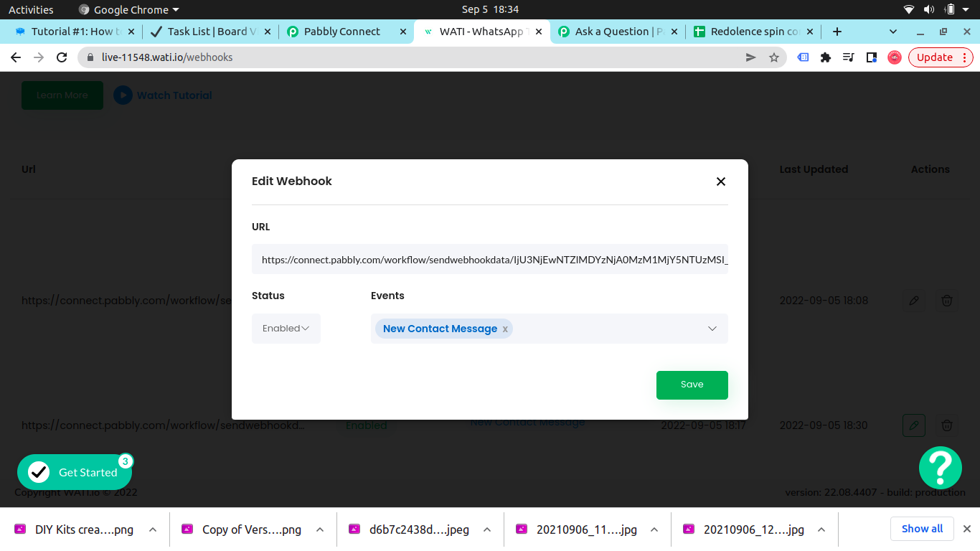This screenshot has height=551, width=980.
Task: Close the Tutorial #1 tab
Action: click(x=131, y=32)
